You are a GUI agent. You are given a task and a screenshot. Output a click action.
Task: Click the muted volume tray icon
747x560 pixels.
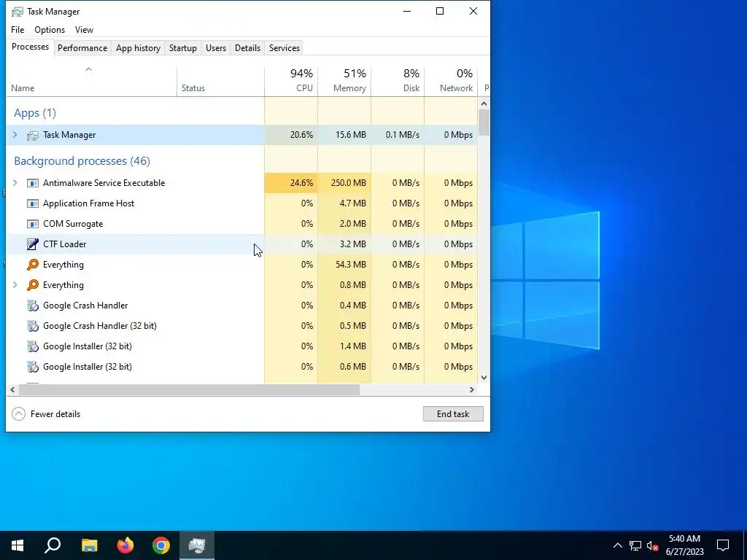pos(653,545)
